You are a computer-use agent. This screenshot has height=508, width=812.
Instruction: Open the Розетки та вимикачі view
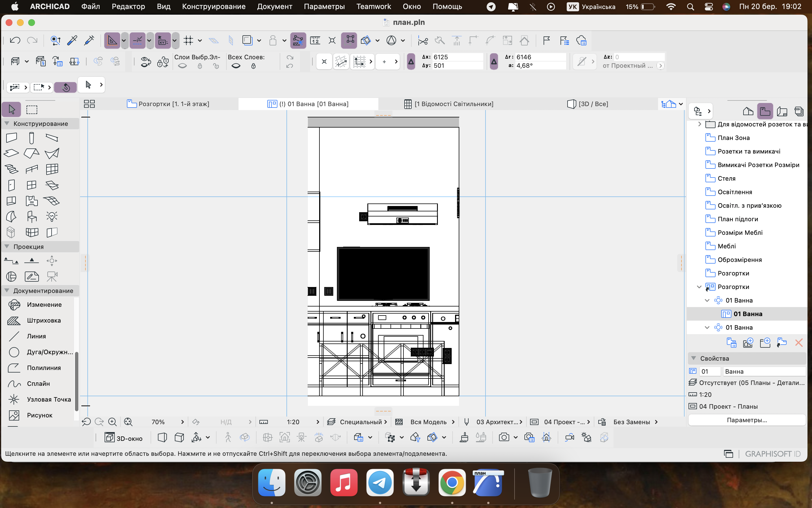[749, 151]
